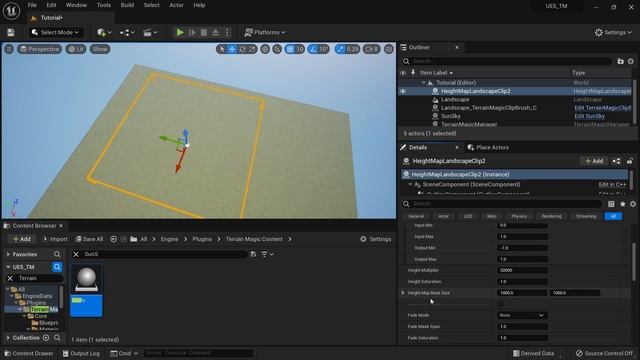Image resolution: width=640 pixels, height=360 pixels.
Task: Open the Lit view mode menu
Action: 76,49
